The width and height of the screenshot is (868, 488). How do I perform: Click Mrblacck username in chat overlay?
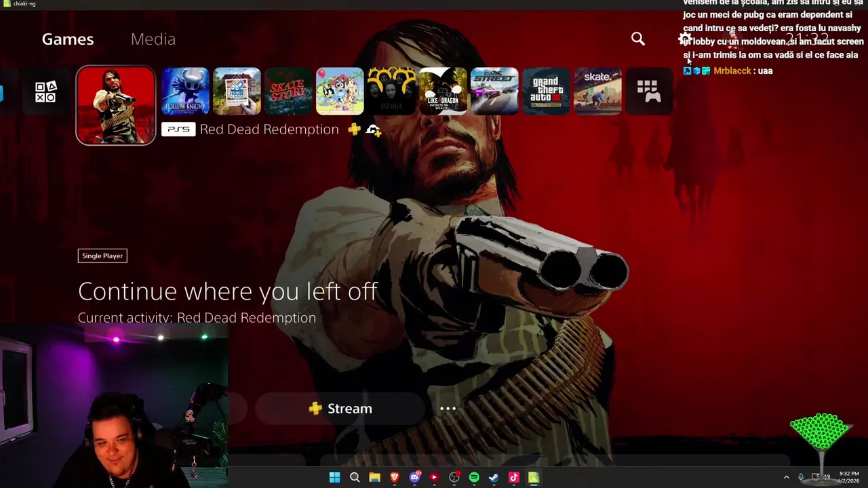pyautogui.click(x=732, y=70)
